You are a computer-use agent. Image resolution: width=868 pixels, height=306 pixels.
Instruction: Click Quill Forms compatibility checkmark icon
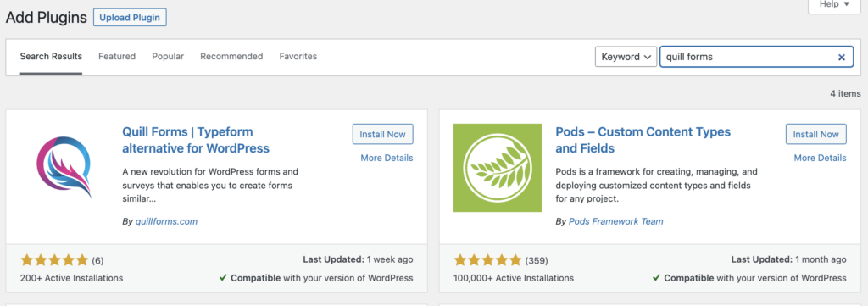[223, 278]
